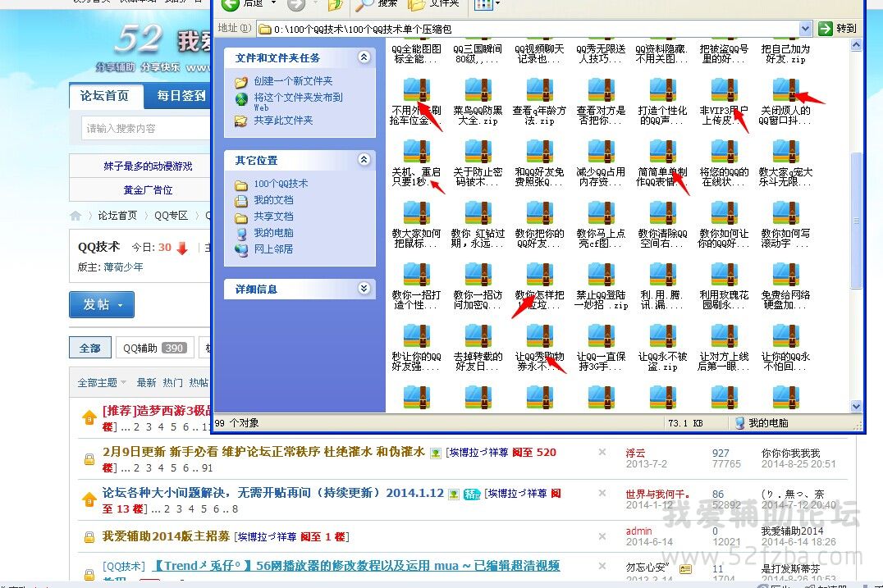Select 查看对方是否把你... zip file
Screen dimensions: 883x588
coord(601,102)
